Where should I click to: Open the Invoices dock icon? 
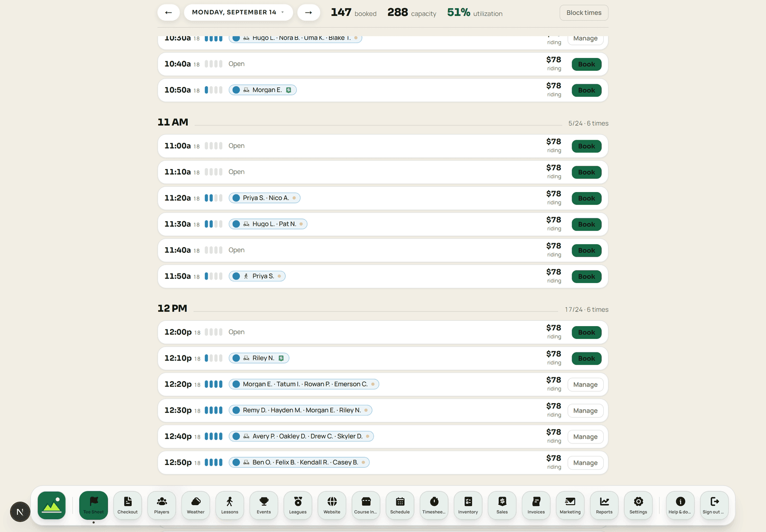536,505
